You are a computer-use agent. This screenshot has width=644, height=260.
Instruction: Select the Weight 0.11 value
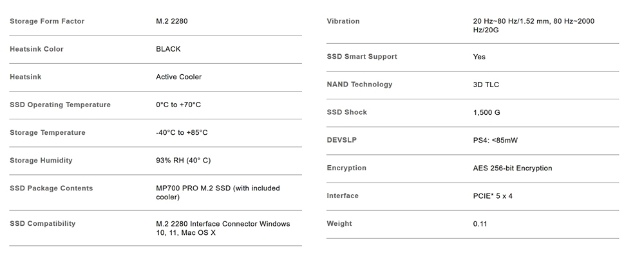tap(480, 225)
